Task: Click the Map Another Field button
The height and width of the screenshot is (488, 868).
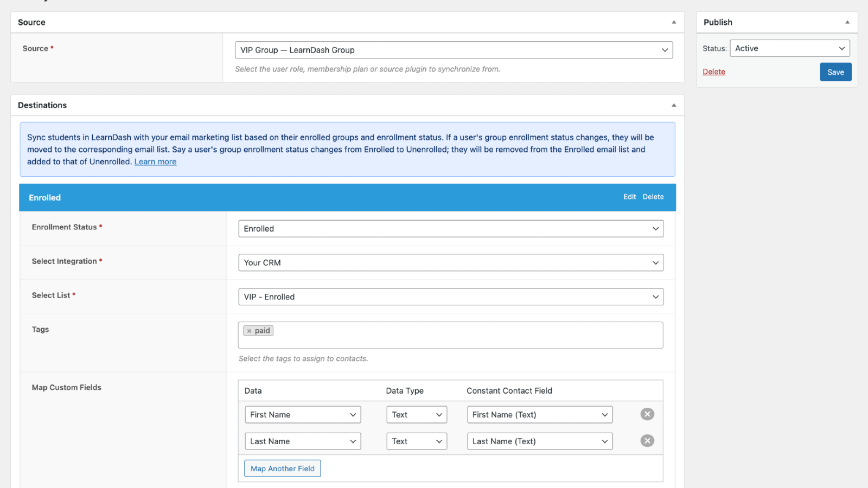Action: (x=282, y=468)
